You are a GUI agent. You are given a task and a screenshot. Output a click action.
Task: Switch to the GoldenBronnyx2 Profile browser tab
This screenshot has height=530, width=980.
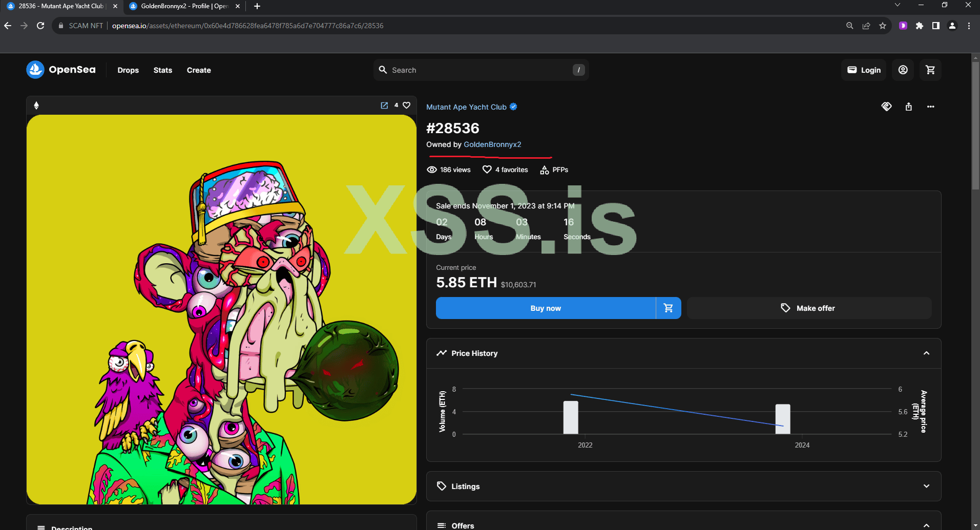[184, 6]
